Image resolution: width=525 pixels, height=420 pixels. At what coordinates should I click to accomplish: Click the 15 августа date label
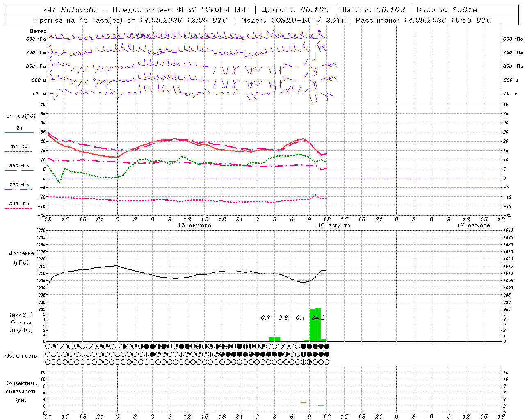[194, 226]
